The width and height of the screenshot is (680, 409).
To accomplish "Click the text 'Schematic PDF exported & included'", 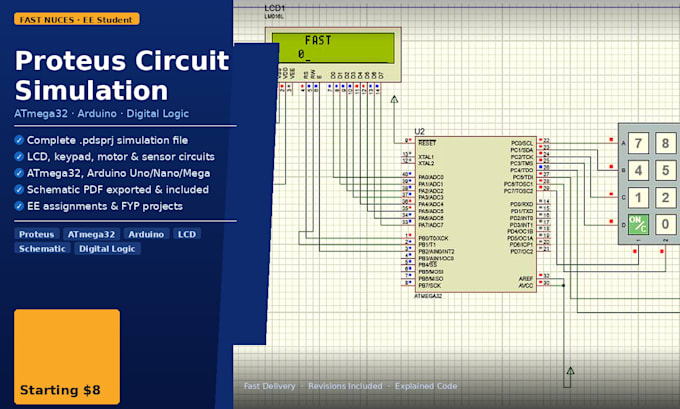I will (x=118, y=190).
